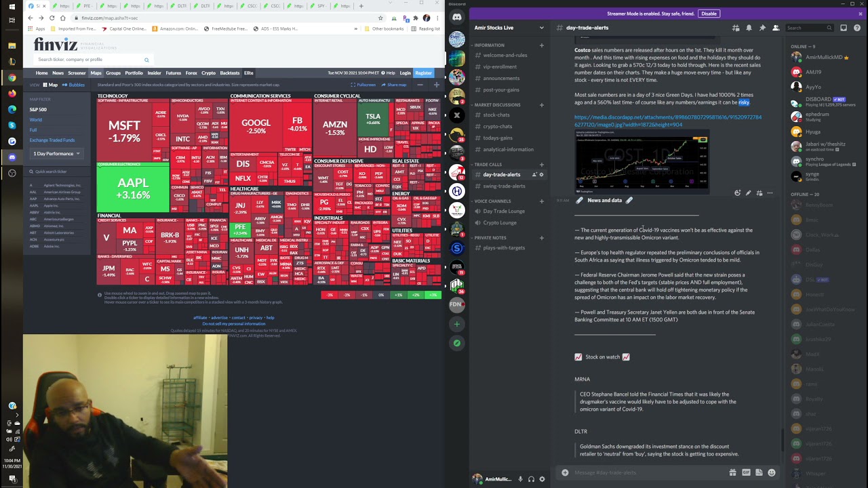Open Costco chart image attachment link
The image size is (868, 488).
click(x=668, y=121)
